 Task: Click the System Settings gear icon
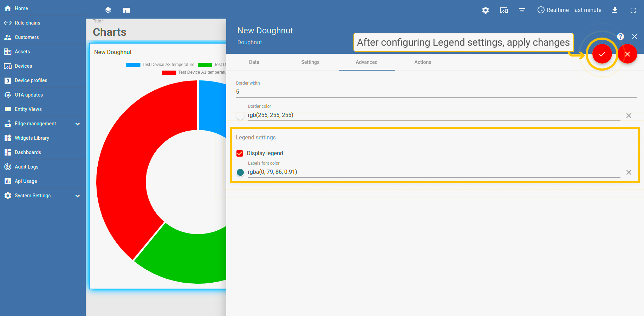tap(8, 196)
